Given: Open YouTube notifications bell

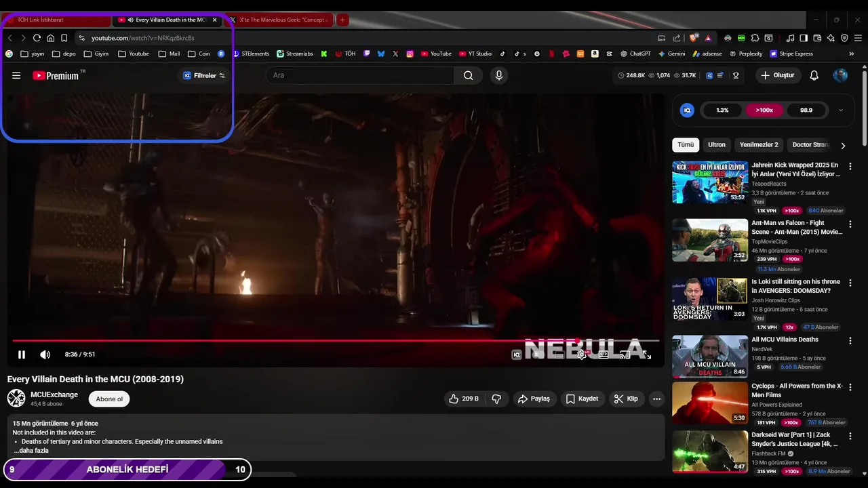Looking at the screenshot, I should pyautogui.click(x=814, y=75).
